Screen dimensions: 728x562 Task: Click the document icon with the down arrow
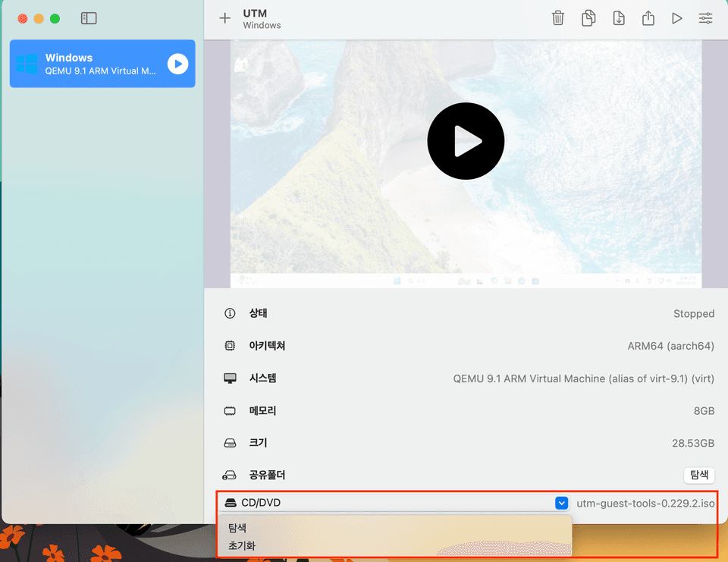tap(619, 18)
